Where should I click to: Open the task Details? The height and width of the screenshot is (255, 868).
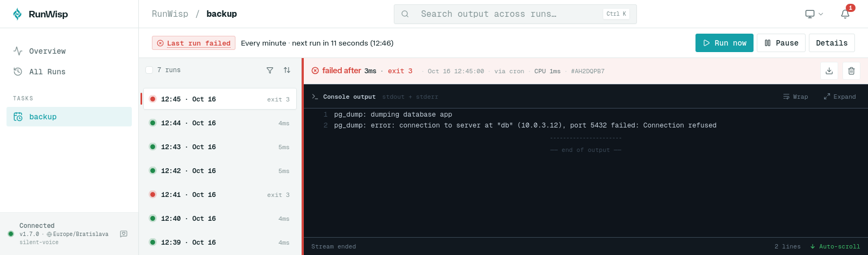pos(832,43)
